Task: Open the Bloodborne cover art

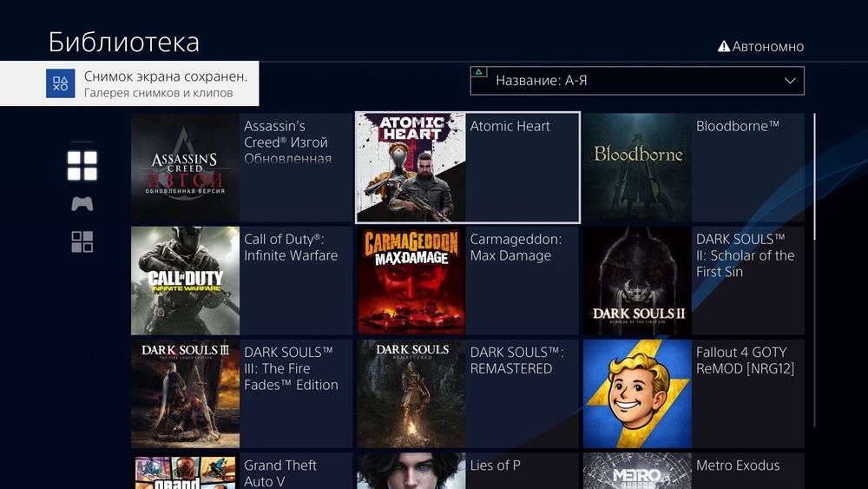Action: pyautogui.click(x=637, y=168)
